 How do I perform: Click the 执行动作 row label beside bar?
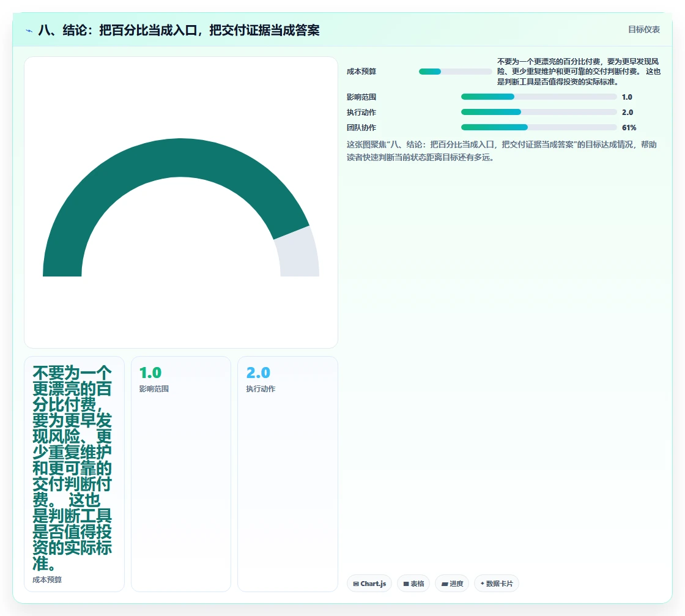click(x=361, y=113)
